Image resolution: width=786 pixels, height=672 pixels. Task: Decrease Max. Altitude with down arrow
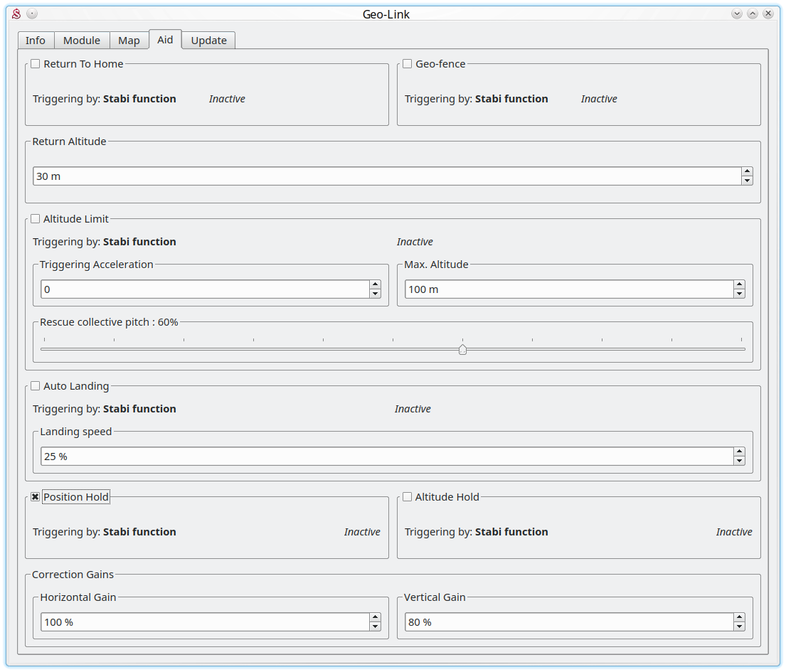coord(739,294)
